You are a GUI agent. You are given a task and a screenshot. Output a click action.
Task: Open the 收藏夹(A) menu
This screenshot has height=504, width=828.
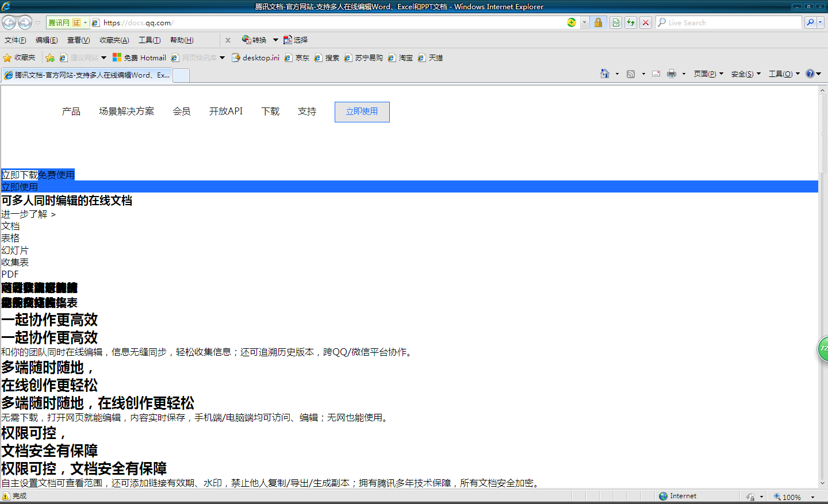coord(114,40)
